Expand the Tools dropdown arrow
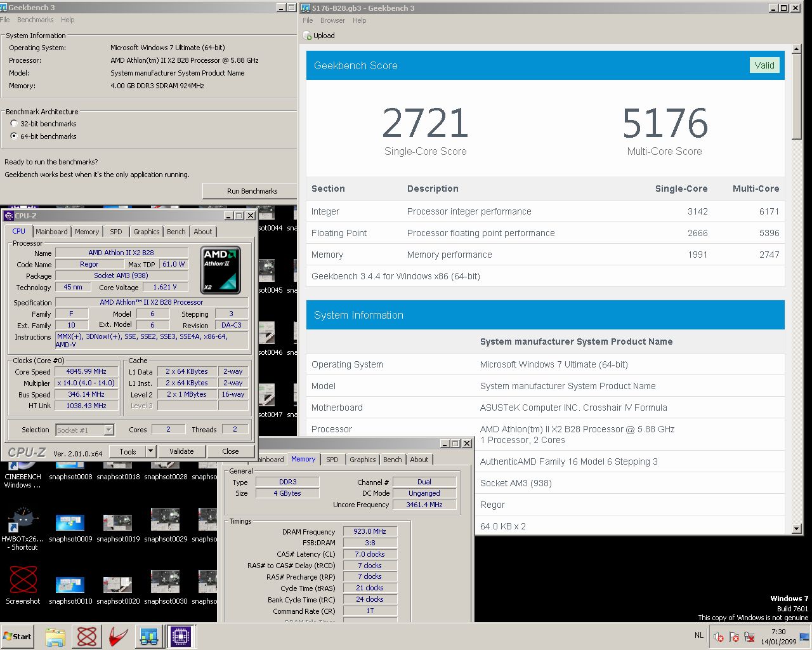 click(x=151, y=451)
